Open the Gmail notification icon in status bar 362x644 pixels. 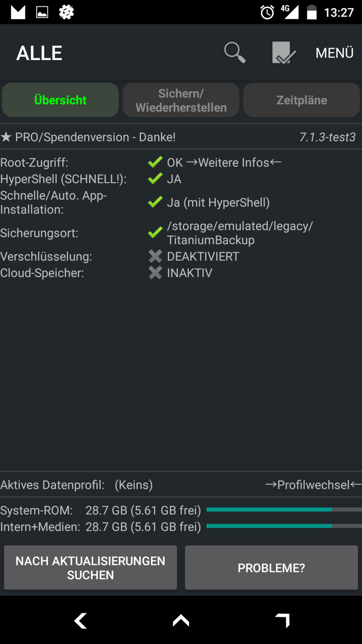pos(18,12)
